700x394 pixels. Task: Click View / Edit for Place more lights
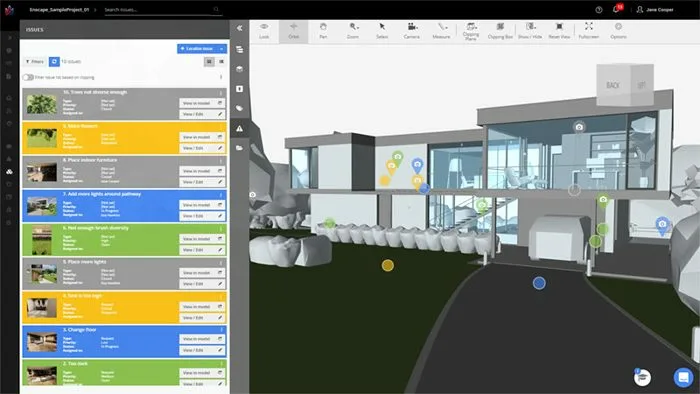pos(202,284)
